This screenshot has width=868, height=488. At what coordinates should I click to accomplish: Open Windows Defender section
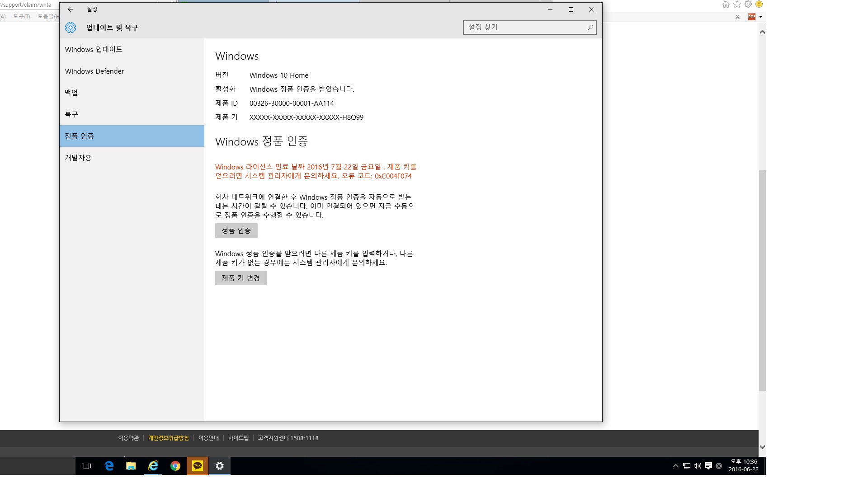(x=132, y=71)
